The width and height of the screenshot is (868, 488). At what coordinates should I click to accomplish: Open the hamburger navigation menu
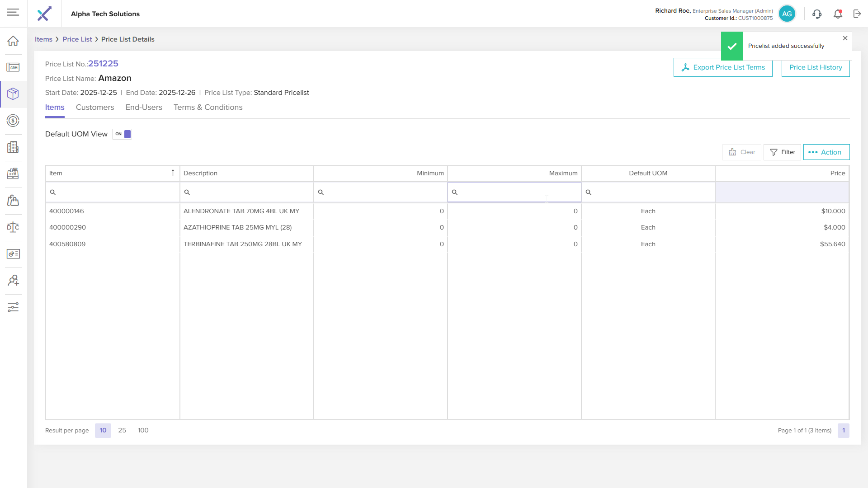click(13, 12)
